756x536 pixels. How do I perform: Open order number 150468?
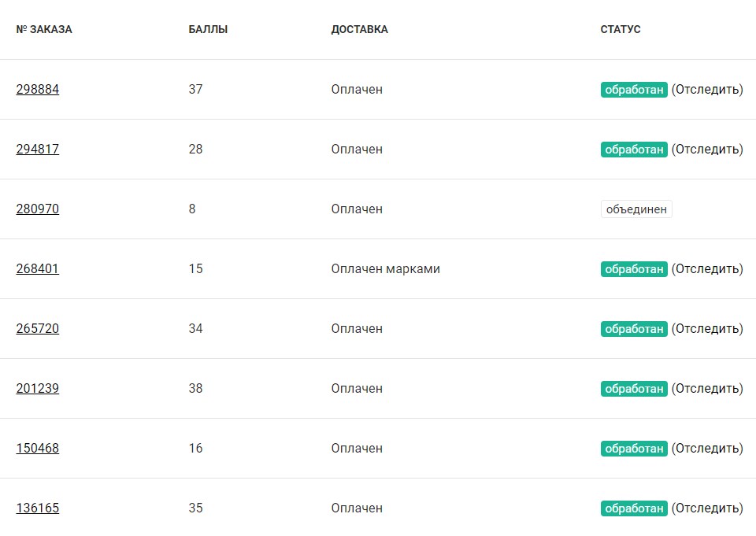(x=38, y=448)
